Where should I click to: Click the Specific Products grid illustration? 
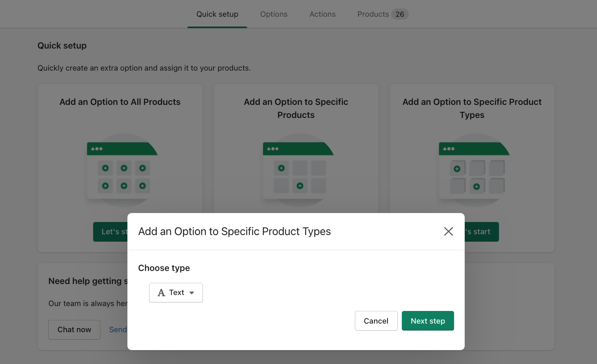[298, 170]
